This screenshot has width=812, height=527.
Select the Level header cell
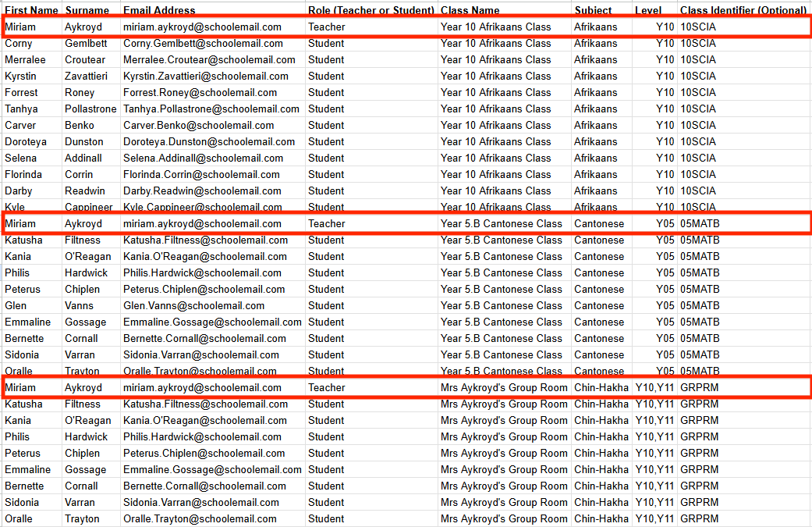[x=654, y=10]
